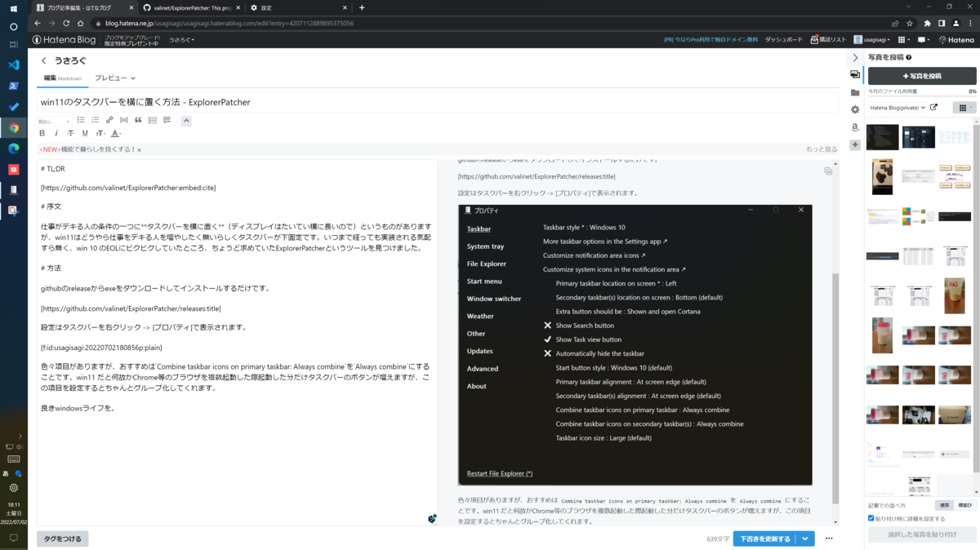Open Visual Studio Code from taskbar

pos(13,64)
